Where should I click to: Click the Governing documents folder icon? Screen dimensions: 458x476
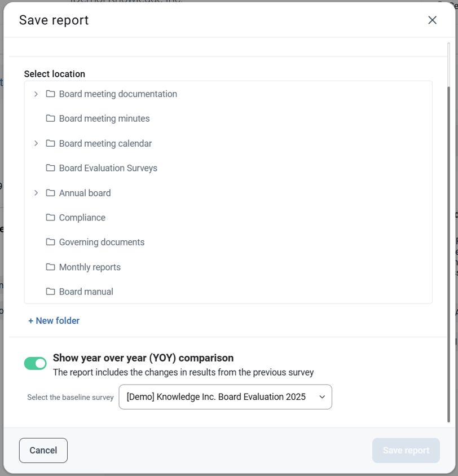coord(50,242)
